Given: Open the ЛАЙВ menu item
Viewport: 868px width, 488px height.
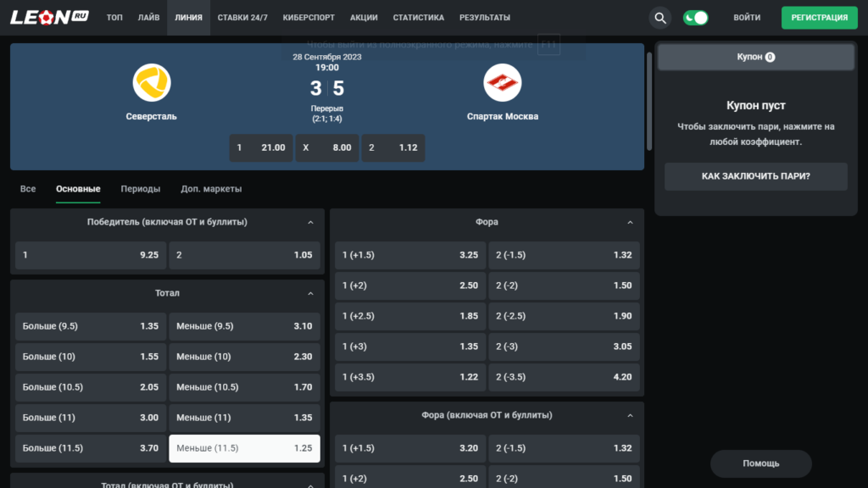Looking at the screenshot, I should 148,18.
